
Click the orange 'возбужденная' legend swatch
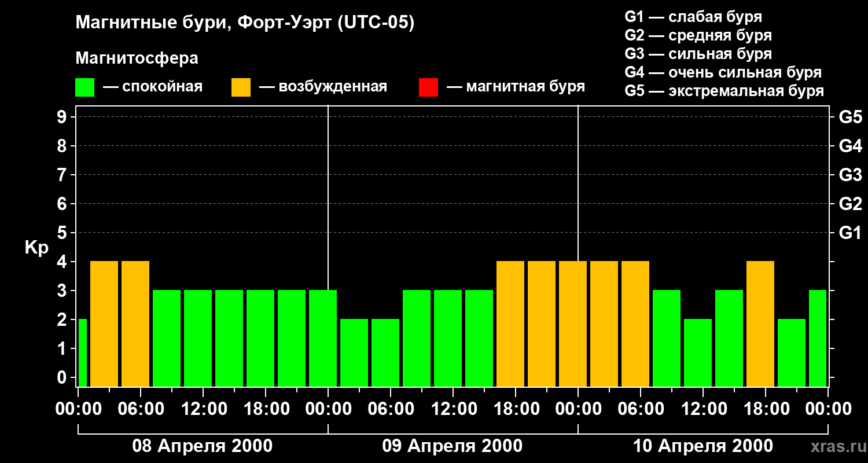(x=241, y=87)
